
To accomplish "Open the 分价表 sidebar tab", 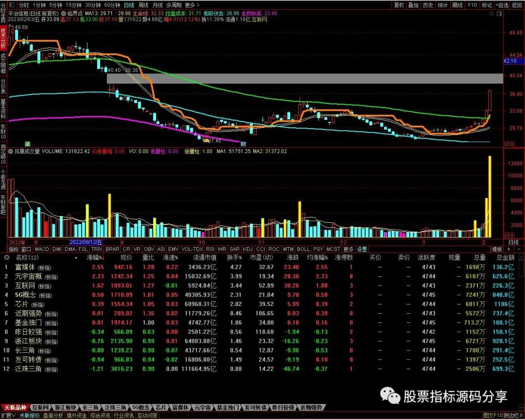I will tap(3, 86).
